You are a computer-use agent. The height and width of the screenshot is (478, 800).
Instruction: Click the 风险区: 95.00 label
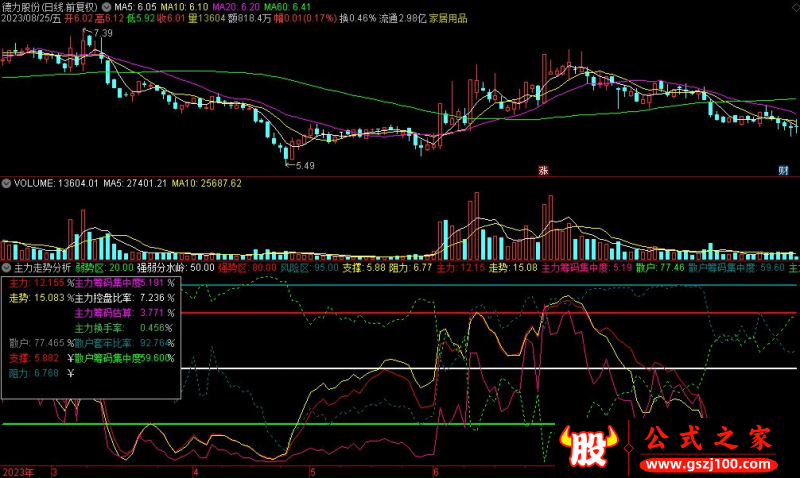click(x=309, y=268)
